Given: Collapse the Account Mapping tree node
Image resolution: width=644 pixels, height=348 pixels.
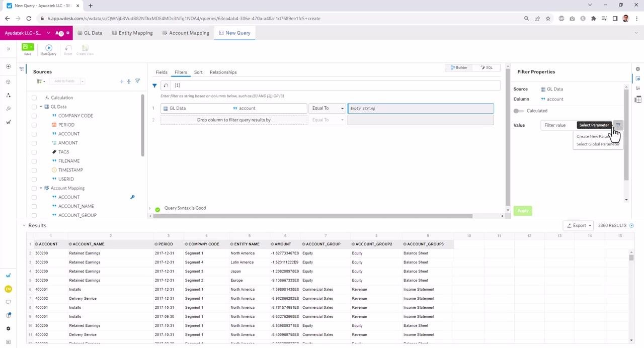Looking at the screenshot, I should 41,188.
